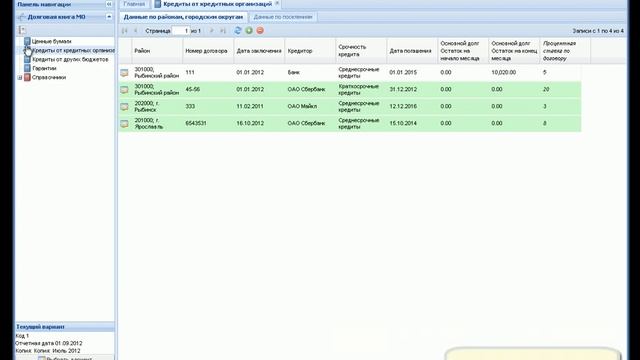Select the Кредиты от кредитных организаций tab
The width and height of the screenshot is (640, 360).
[217, 4]
